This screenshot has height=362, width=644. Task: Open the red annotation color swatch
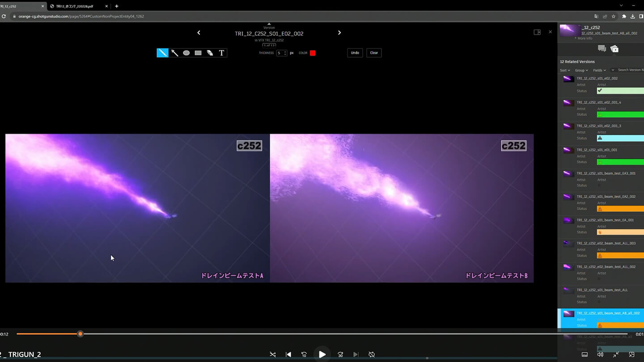point(313,53)
